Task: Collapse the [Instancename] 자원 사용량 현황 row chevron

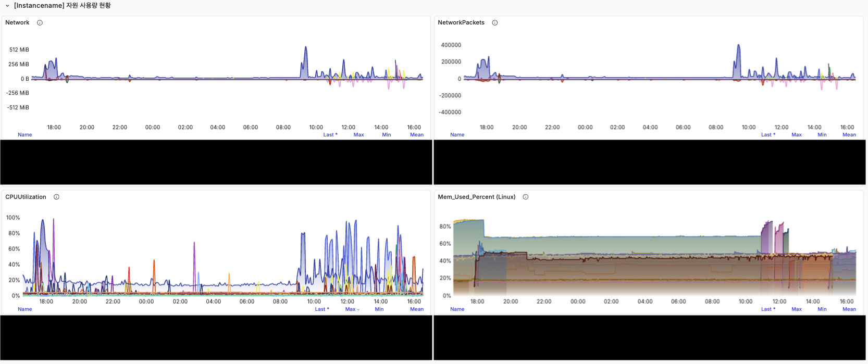Action: [x=7, y=6]
